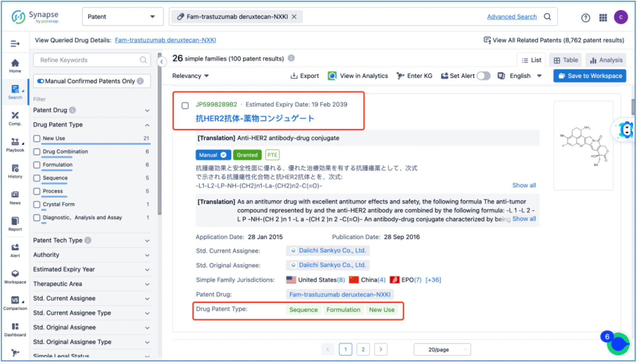Click the Manual Confirmed Patents info icon

click(x=140, y=81)
